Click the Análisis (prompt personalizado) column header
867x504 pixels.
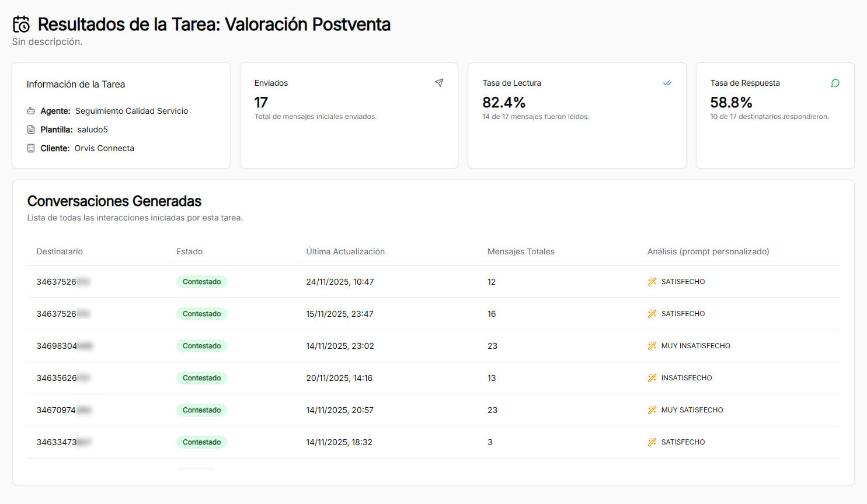[708, 251]
